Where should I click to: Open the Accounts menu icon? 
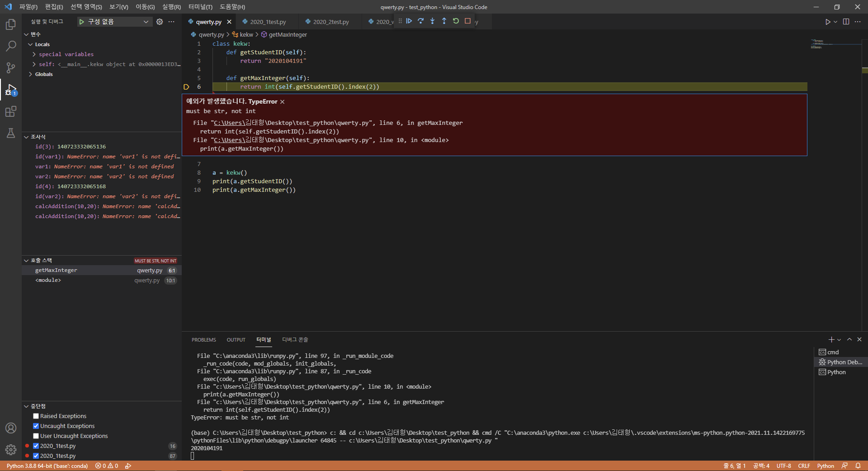click(x=11, y=428)
